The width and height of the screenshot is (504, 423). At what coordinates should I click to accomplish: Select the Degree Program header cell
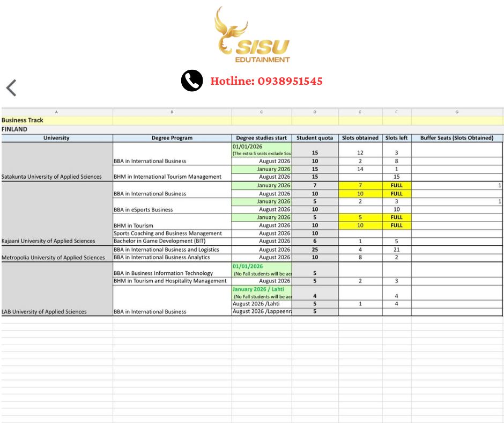(172, 138)
